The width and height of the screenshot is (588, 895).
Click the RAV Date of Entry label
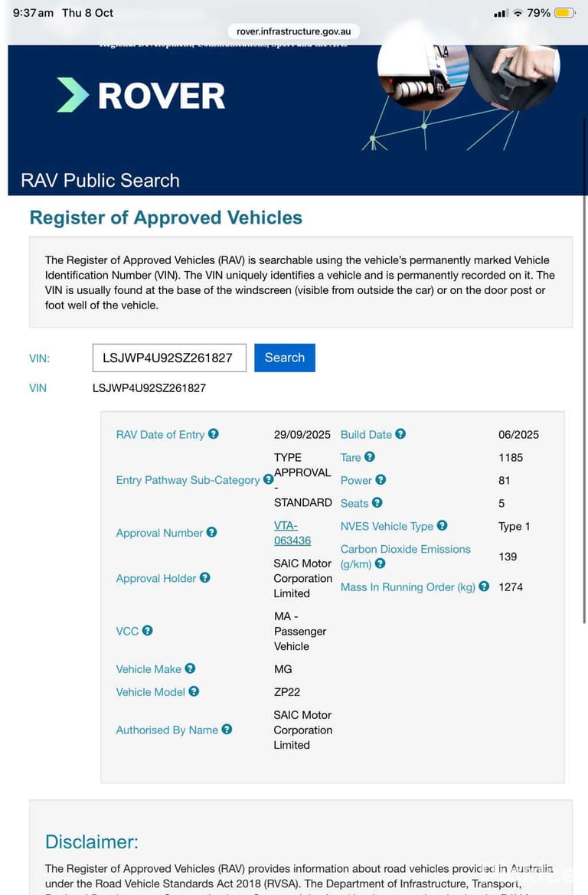point(160,434)
